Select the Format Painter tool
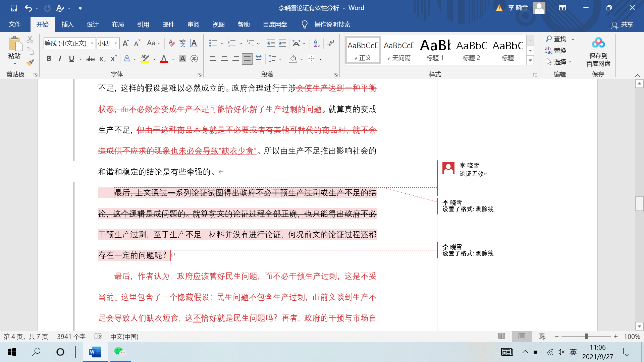This screenshot has height=362, width=644. tap(30, 62)
